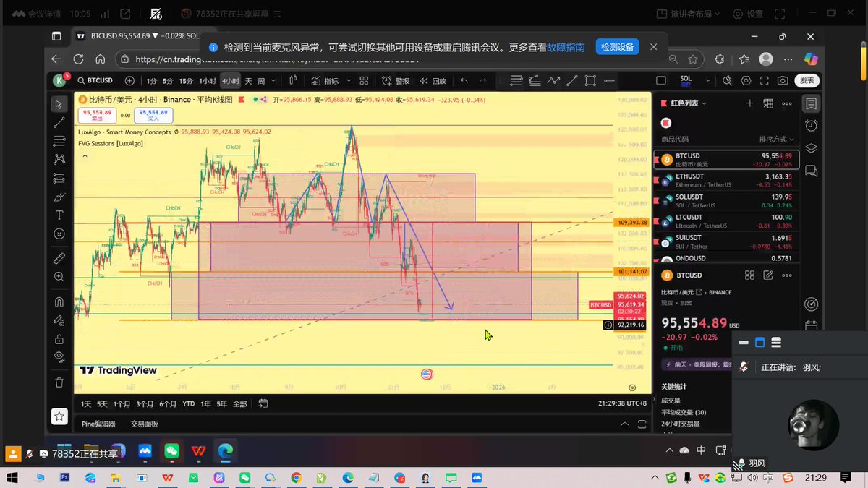Screen dimensions: 868x488
Task: Activate the zoom in tool
Action: tap(59, 276)
